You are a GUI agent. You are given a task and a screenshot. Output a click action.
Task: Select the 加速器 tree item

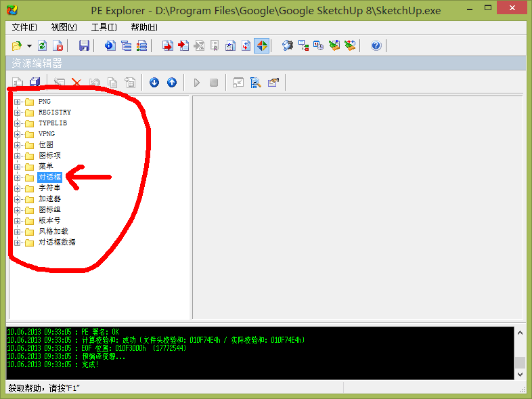click(x=49, y=198)
